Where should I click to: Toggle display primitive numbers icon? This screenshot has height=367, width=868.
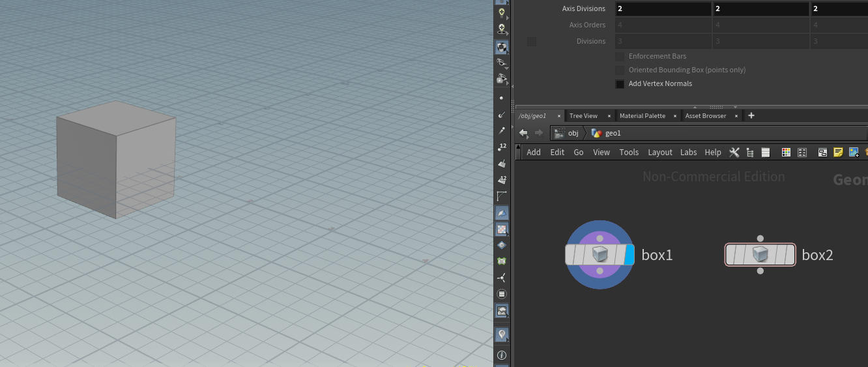pyautogui.click(x=501, y=180)
